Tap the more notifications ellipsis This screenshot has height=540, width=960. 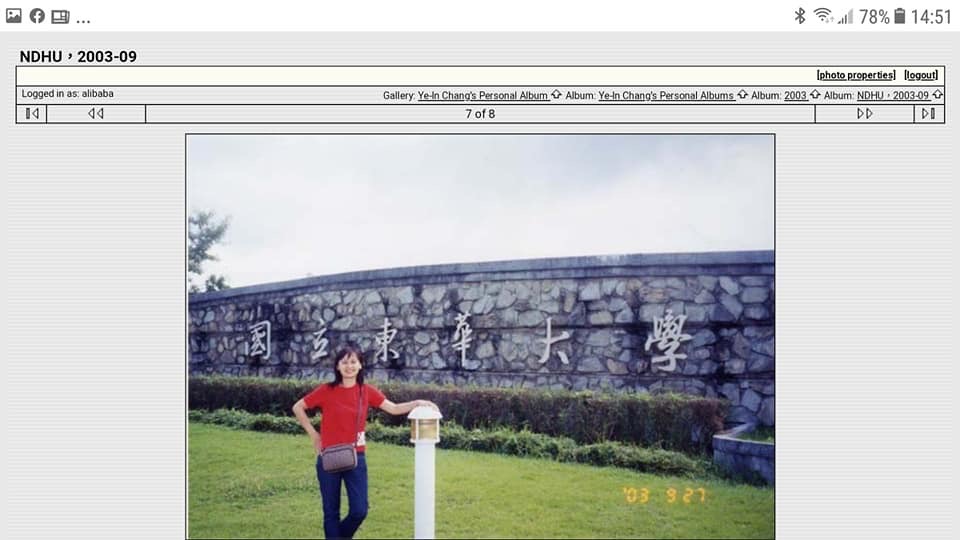tap(83, 21)
